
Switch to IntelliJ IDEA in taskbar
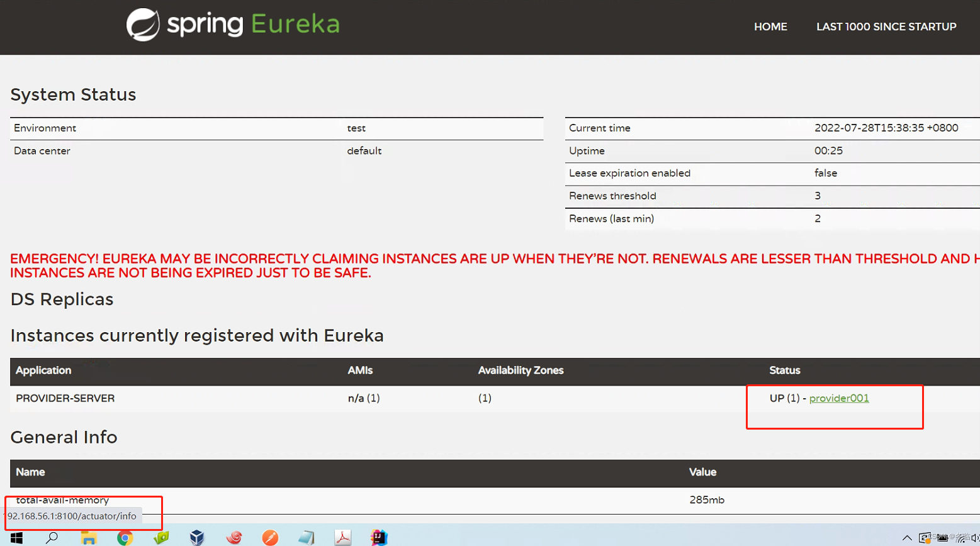click(379, 537)
